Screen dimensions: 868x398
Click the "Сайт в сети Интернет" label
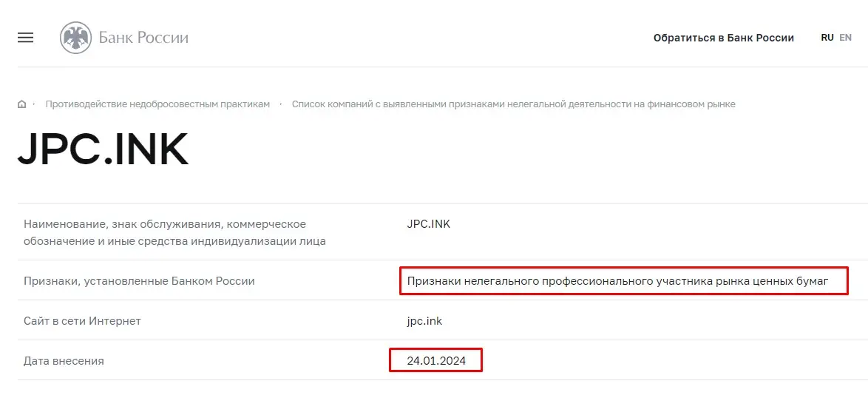[x=82, y=321]
